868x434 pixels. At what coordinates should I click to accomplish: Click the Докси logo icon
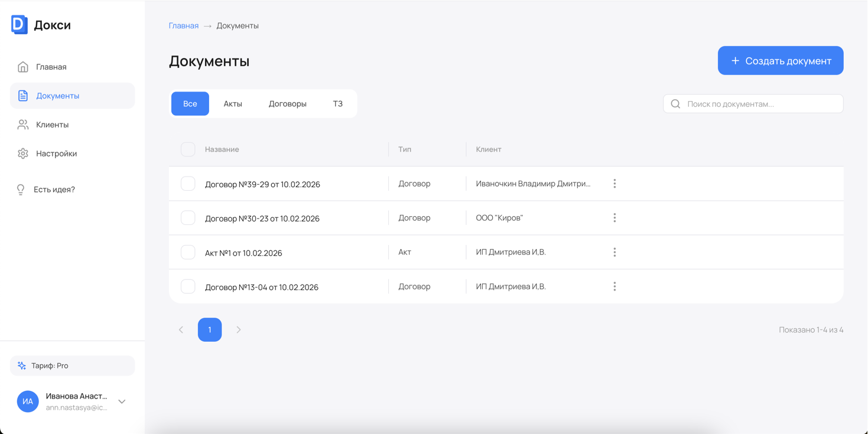click(19, 25)
